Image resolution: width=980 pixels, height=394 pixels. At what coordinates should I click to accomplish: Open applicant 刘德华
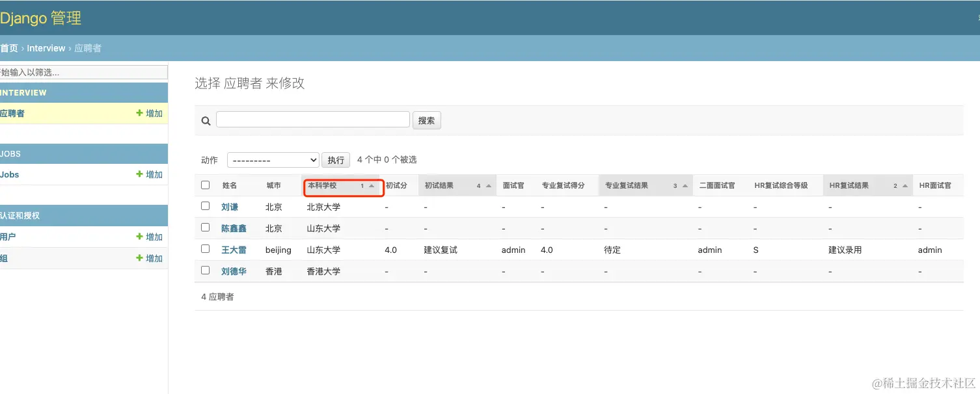point(234,271)
